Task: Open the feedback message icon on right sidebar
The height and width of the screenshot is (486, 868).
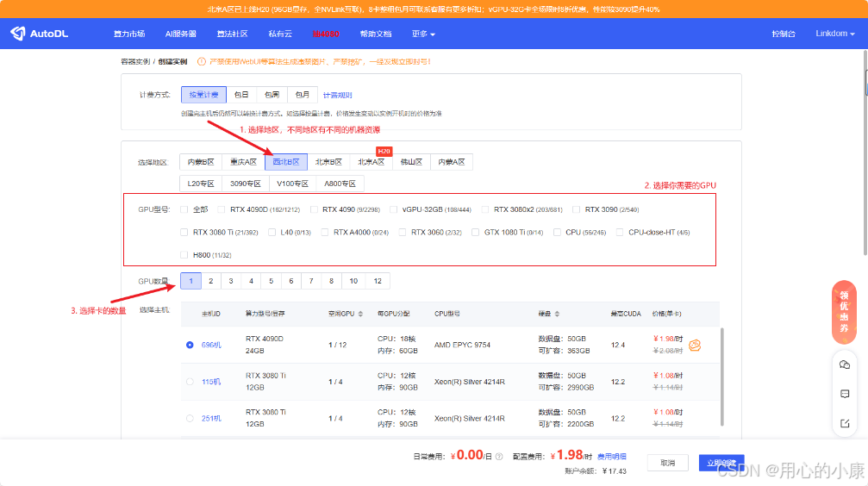Action: (845, 394)
